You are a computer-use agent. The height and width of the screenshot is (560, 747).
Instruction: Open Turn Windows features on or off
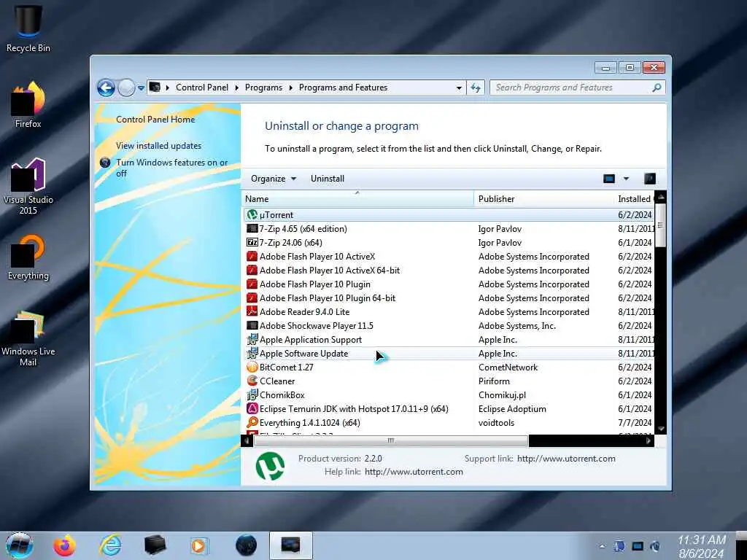172,168
